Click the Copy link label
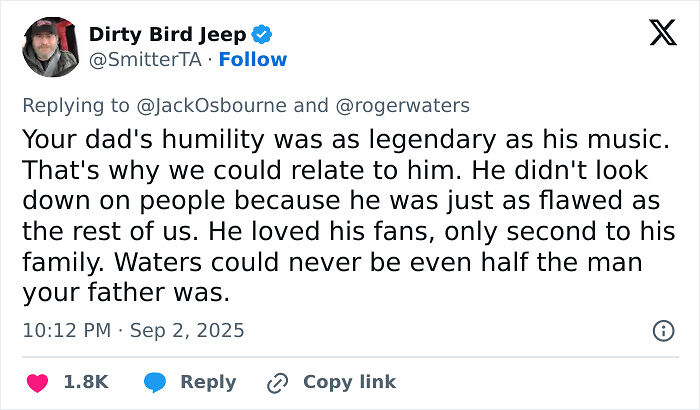The image size is (700, 410). pos(350,382)
